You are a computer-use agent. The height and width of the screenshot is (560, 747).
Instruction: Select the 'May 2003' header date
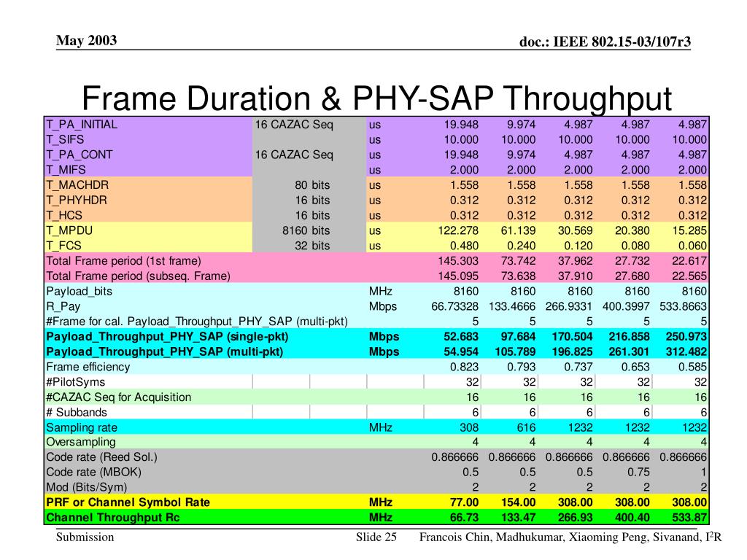pos(86,41)
